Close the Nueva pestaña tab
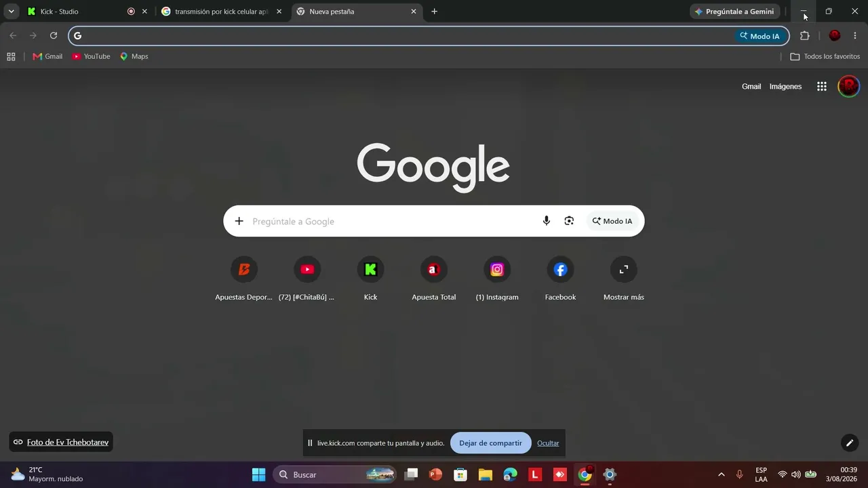The image size is (868, 488). coord(414,12)
